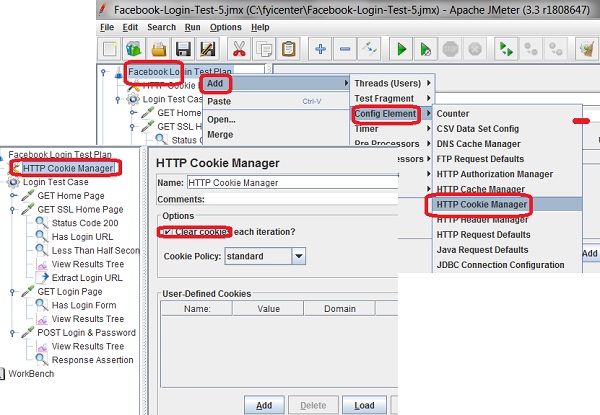Click the Cut scissors icon

[x=239, y=49]
